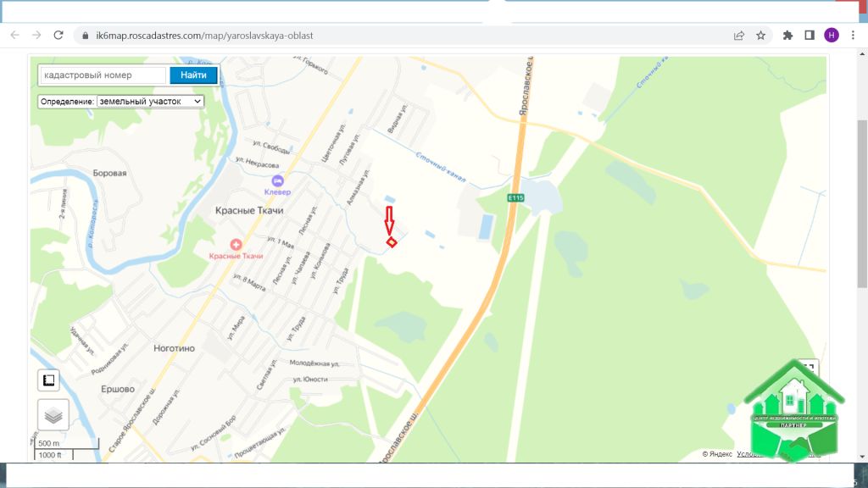Viewport: 868px width, 488px height.
Task: Click the address bar URL text
Action: click(203, 36)
